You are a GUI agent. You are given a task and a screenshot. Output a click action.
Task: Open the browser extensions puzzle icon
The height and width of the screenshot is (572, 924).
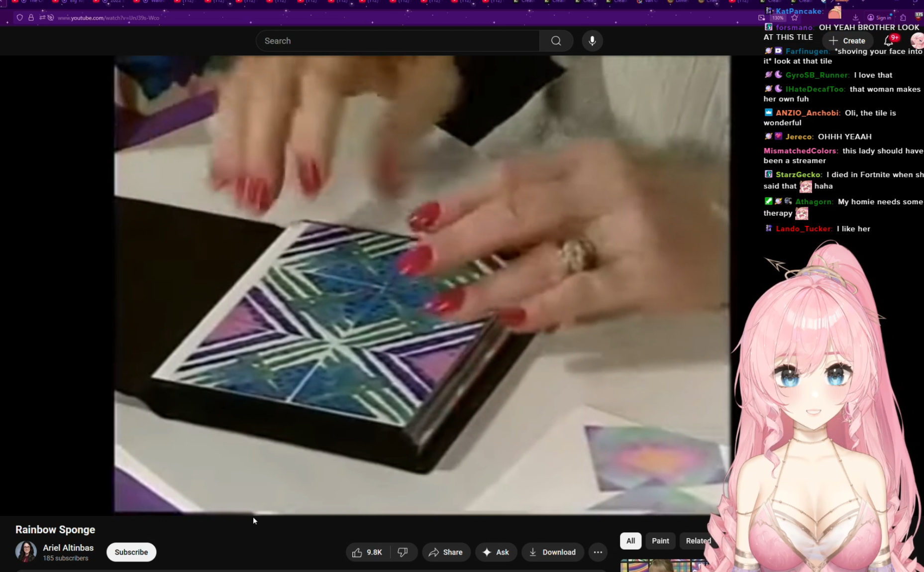click(x=903, y=17)
